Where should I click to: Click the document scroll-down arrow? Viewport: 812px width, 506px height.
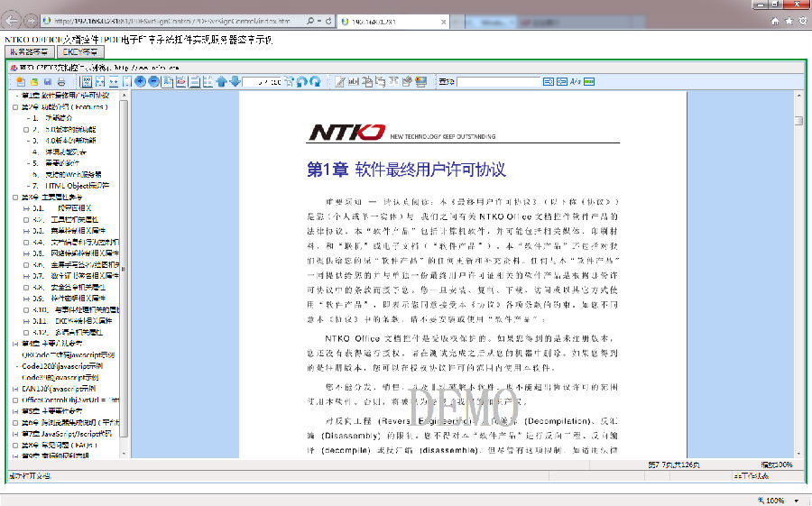point(799,453)
